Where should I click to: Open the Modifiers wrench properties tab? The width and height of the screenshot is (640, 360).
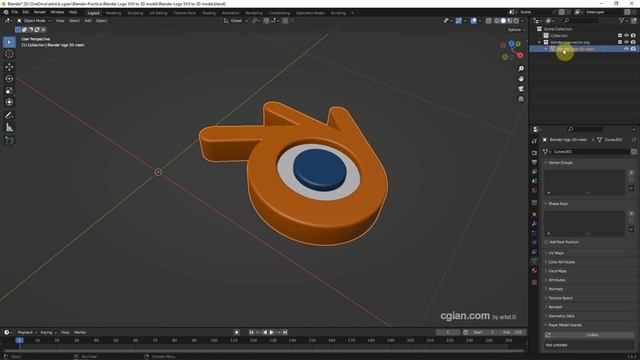[534, 224]
